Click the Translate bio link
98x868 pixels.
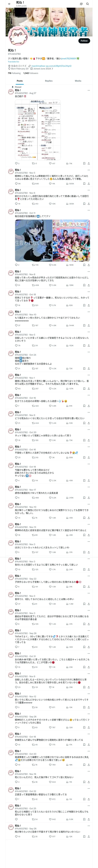coord(14,62)
